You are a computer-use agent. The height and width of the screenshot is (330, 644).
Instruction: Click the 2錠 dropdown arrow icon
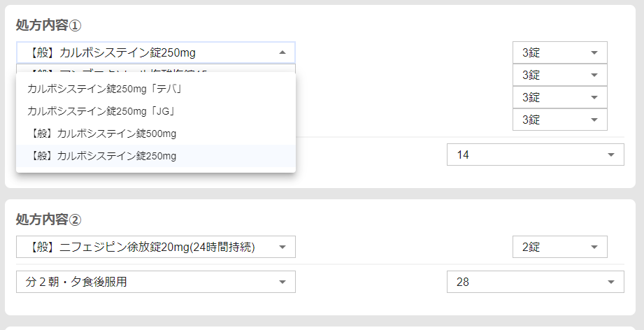coord(594,247)
